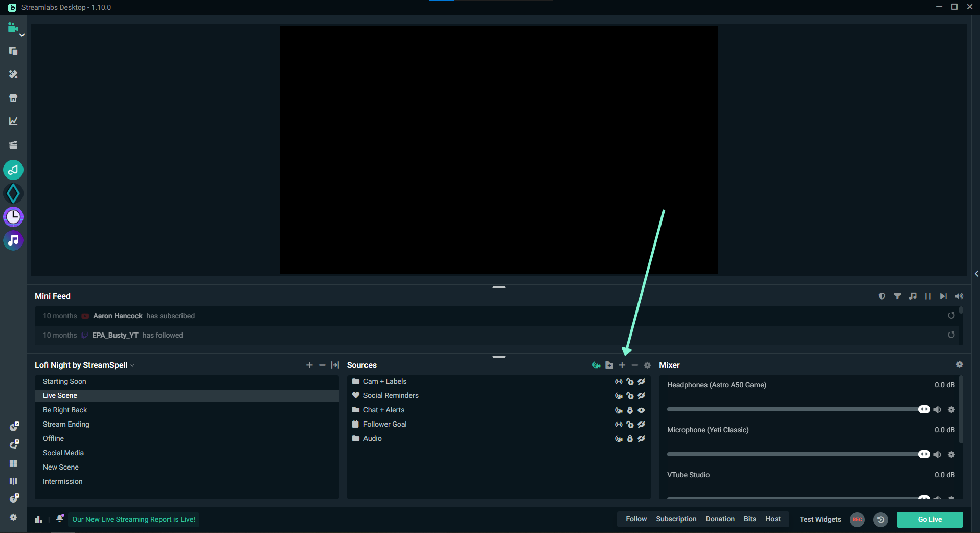Pause Mini Feed alerts with the pause icon

click(x=928, y=296)
